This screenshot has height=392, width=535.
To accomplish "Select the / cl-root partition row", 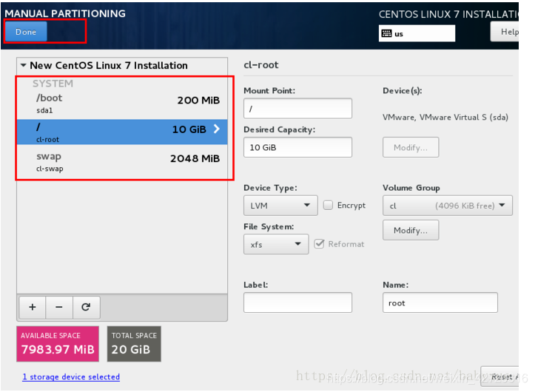I will [122, 132].
